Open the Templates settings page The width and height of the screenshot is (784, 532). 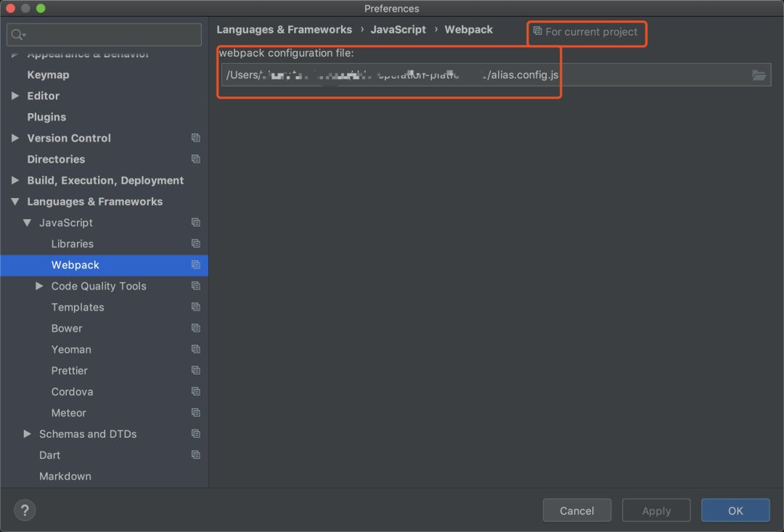click(78, 308)
